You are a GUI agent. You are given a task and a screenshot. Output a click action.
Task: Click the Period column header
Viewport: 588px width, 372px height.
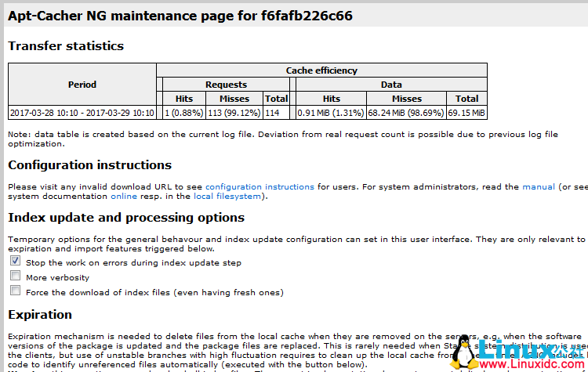82,85
